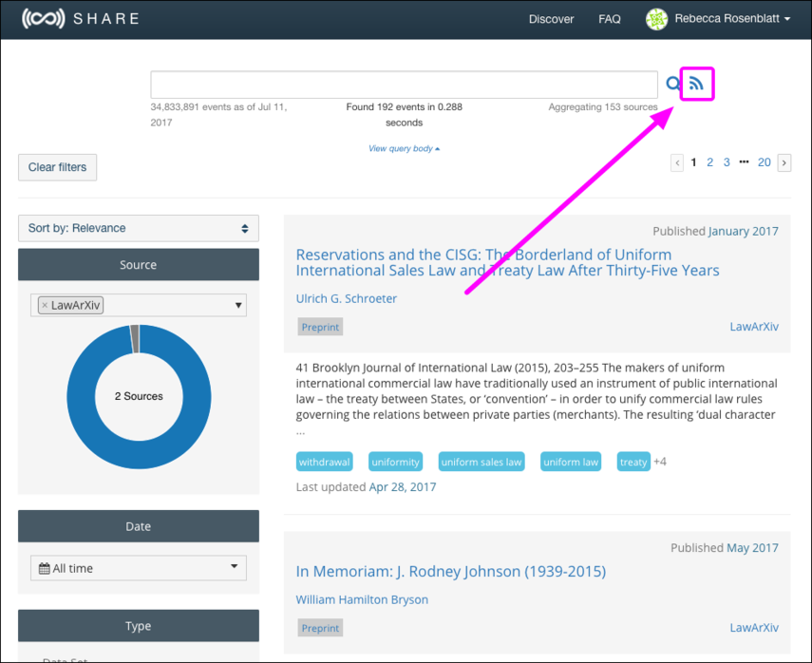The width and height of the screenshot is (812, 663).
Task: Jump to page 20 in pagination
Action: coord(764,162)
